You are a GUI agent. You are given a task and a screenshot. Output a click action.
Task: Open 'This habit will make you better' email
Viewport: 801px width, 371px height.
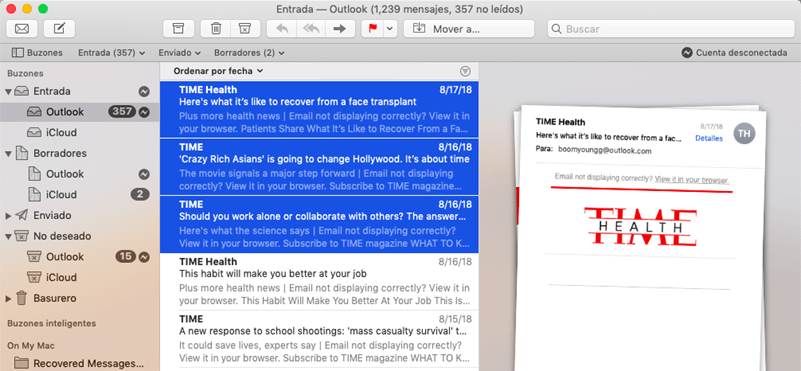[x=319, y=281]
